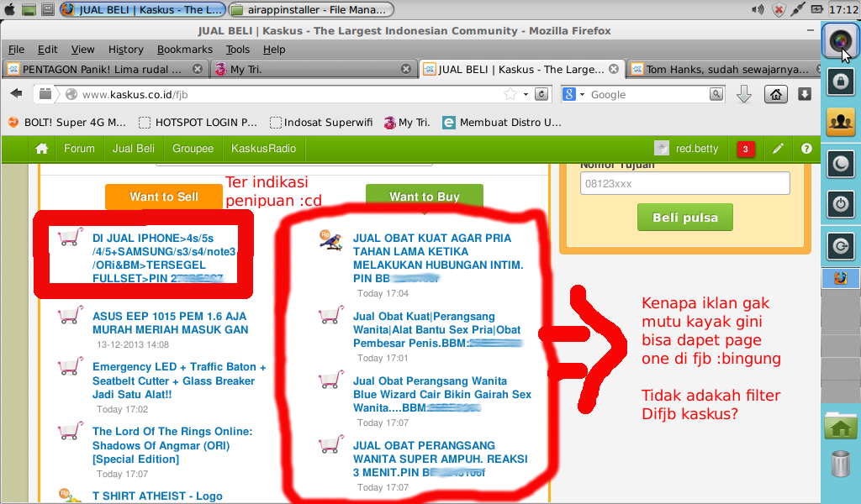Reload the page with the refresh button
Image resolution: width=861 pixels, height=504 pixels.
pos(541,94)
